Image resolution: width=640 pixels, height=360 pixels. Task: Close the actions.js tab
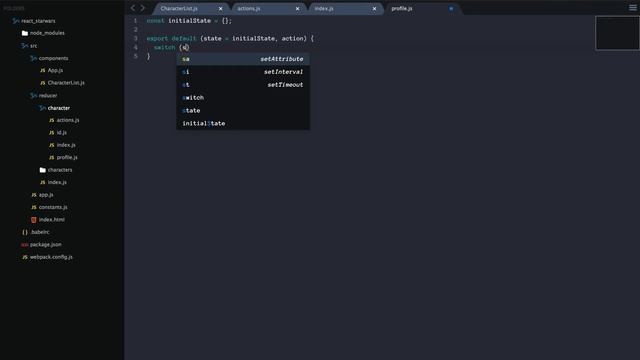click(x=297, y=9)
